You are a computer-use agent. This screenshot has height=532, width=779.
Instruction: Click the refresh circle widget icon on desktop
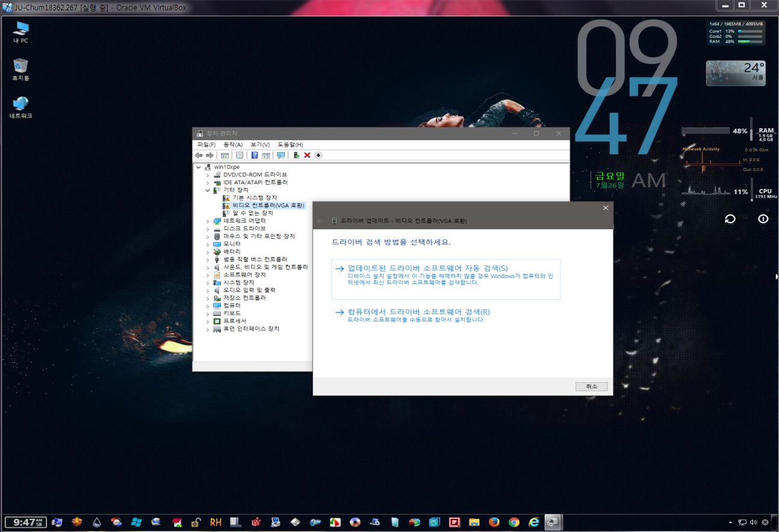tap(730, 219)
